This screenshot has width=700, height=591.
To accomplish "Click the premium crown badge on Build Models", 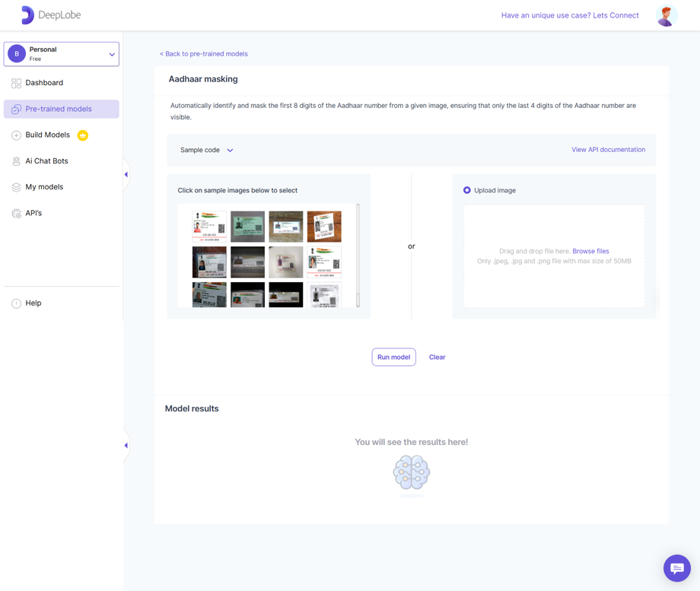I will click(x=83, y=135).
